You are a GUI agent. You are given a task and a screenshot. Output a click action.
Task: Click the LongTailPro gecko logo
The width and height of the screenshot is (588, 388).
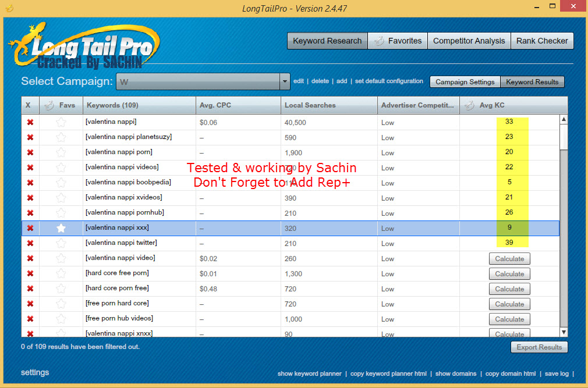pyautogui.click(x=85, y=46)
